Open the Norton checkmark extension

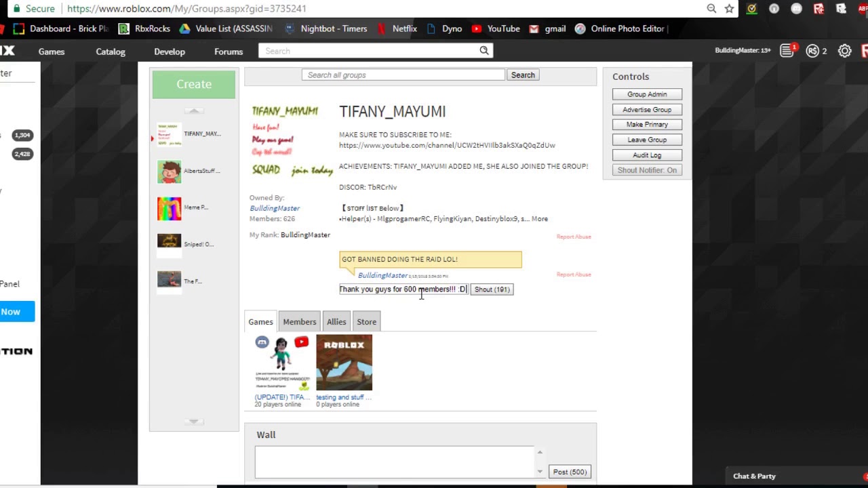[751, 9]
